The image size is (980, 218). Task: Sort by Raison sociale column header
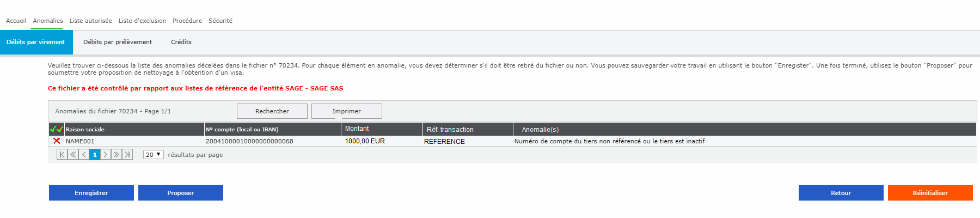point(85,130)
